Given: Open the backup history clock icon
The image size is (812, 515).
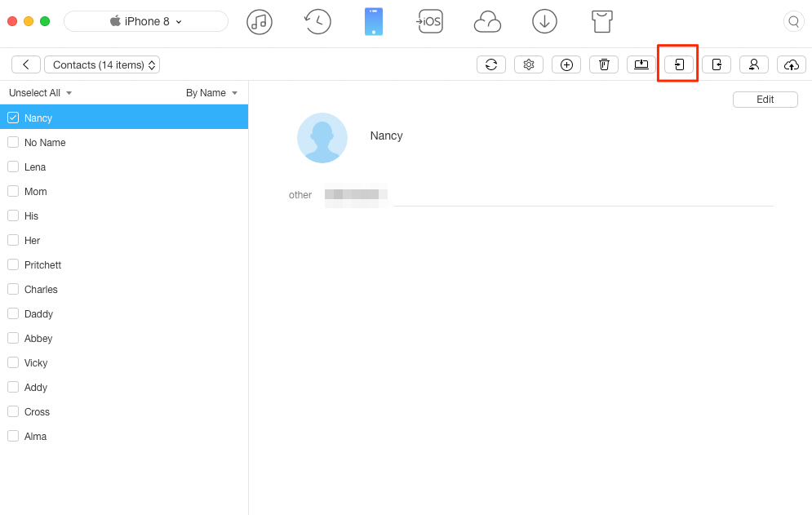Looking at the screenshot, I should (x=317, y=22).
